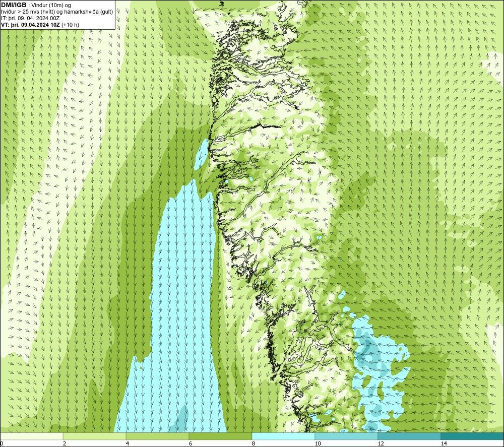Click the 8–10 m/s light cyan swatch
This screenshot has width=504, height=447.
(x=283, y=436)
